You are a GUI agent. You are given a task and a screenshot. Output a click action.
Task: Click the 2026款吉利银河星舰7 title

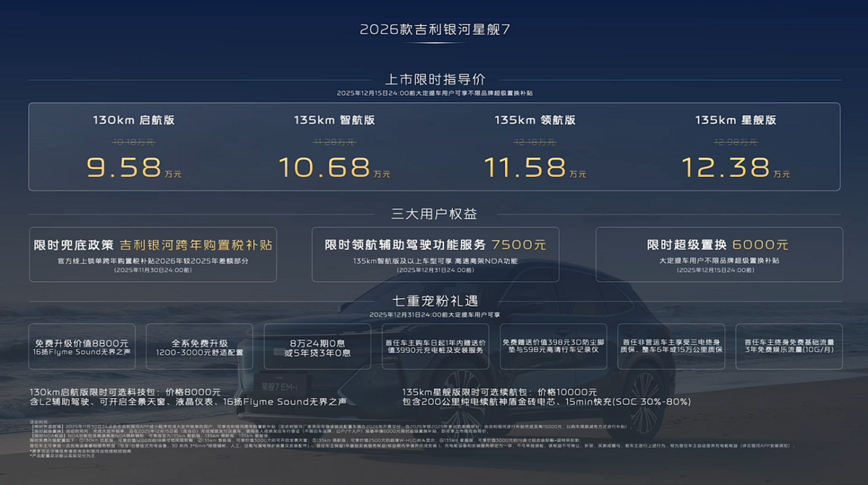pos(435,30)
